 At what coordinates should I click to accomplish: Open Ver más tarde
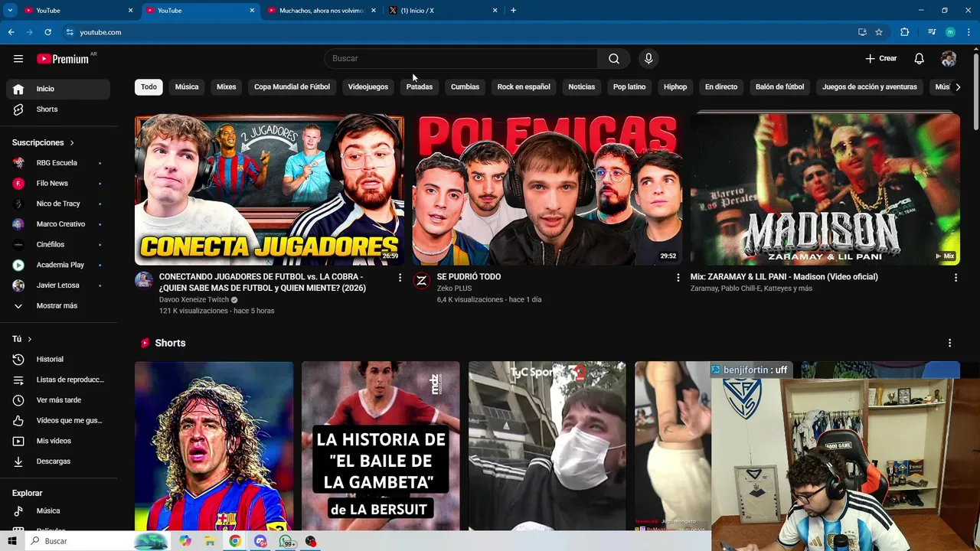click(x=58, y=400)
